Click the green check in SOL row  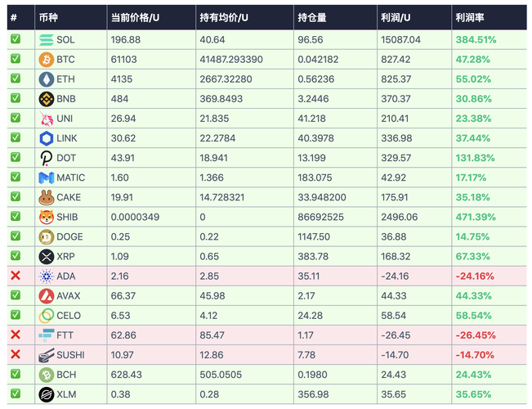click(x=16, y=38)
